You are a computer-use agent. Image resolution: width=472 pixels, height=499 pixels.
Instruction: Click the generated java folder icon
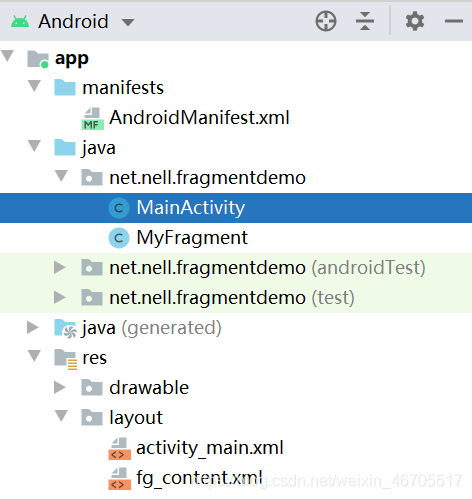tap(65, 328)
